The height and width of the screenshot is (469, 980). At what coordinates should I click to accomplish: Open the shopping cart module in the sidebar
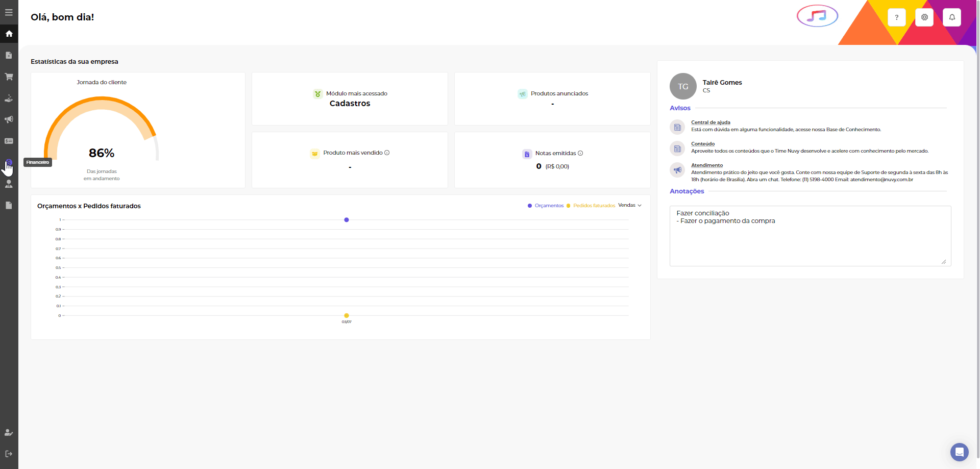(9, 77)
